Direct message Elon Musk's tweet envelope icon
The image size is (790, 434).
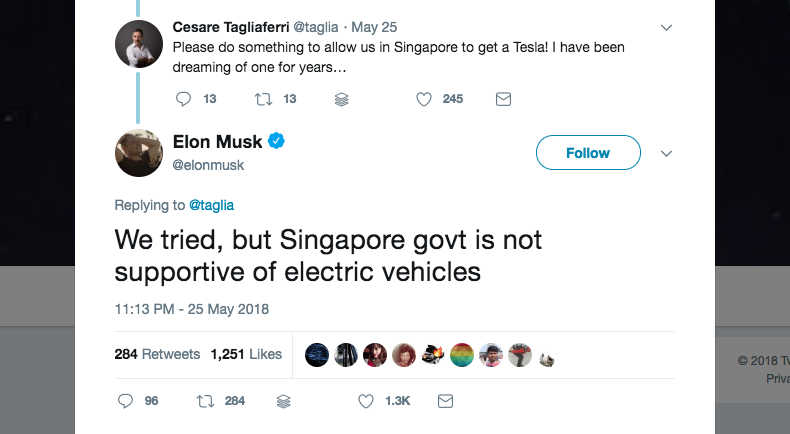446,401
